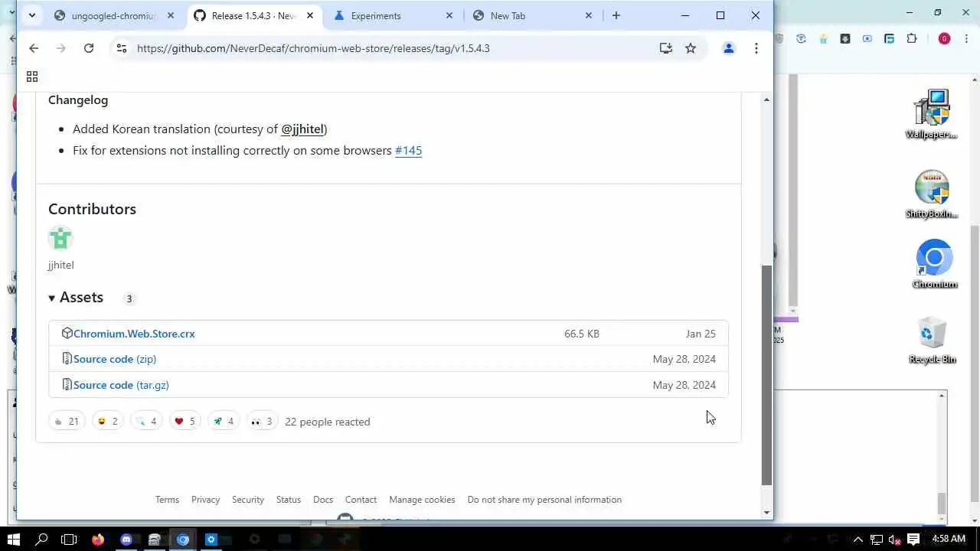This screenshot has width=980, height=551.
Task: Switch to the ungoogled-chromium tab
Action: [x=113, y=15]
